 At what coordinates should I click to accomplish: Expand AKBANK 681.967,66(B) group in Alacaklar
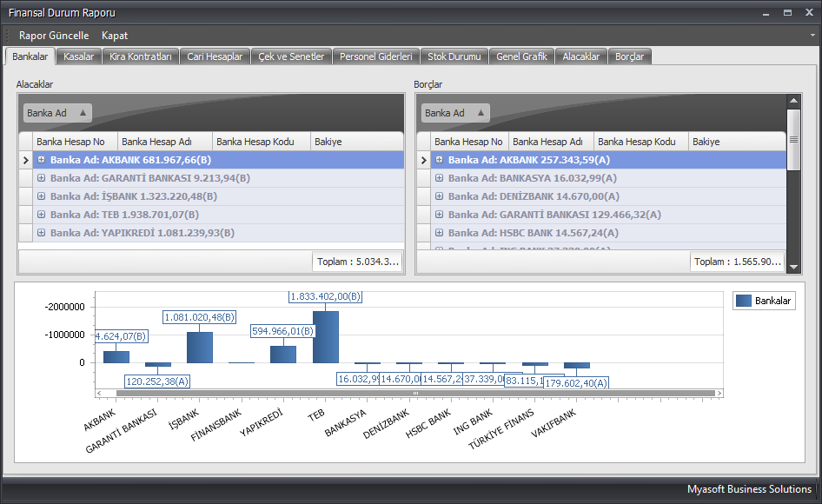point(41,160)
